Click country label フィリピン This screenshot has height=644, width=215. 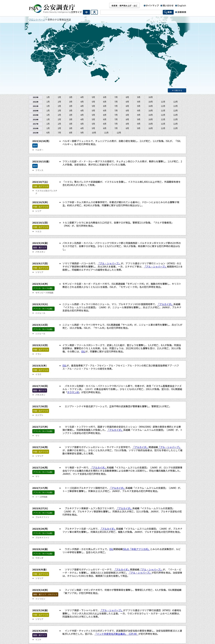(x=40, y=599)
